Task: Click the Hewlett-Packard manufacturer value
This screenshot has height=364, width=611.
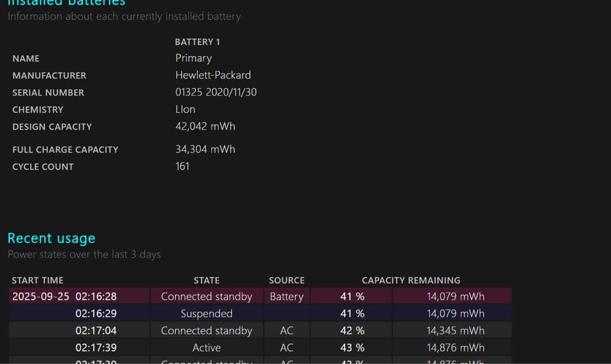Action: tap(213, 75)
